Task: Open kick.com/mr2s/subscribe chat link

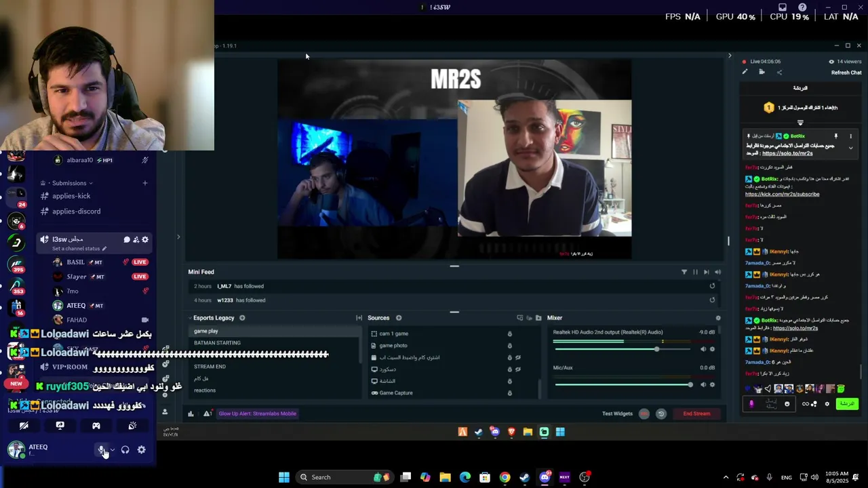Action: click(x=782, y=195)
